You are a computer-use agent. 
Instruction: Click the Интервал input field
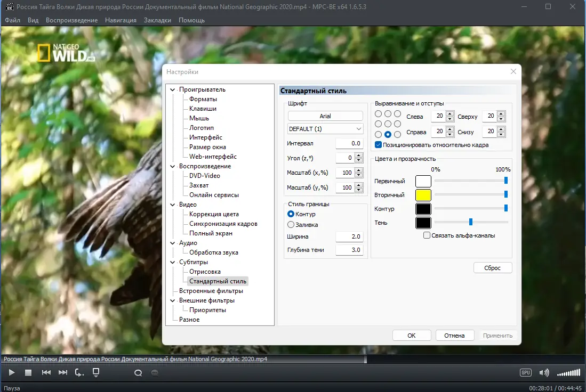click(349, 143)
